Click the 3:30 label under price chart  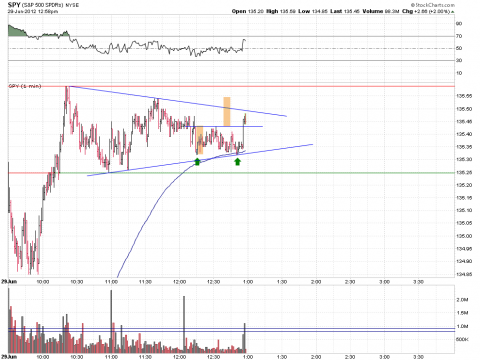[419, 282]
